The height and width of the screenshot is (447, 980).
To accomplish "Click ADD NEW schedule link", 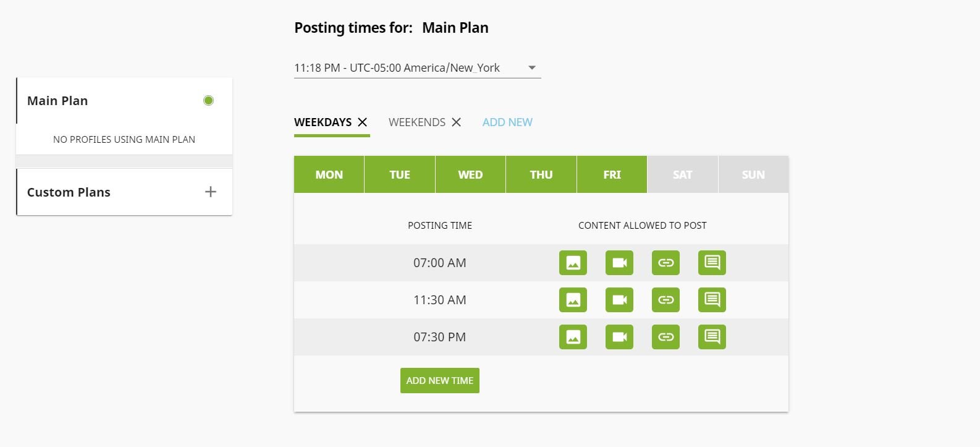I will [507, 122].
